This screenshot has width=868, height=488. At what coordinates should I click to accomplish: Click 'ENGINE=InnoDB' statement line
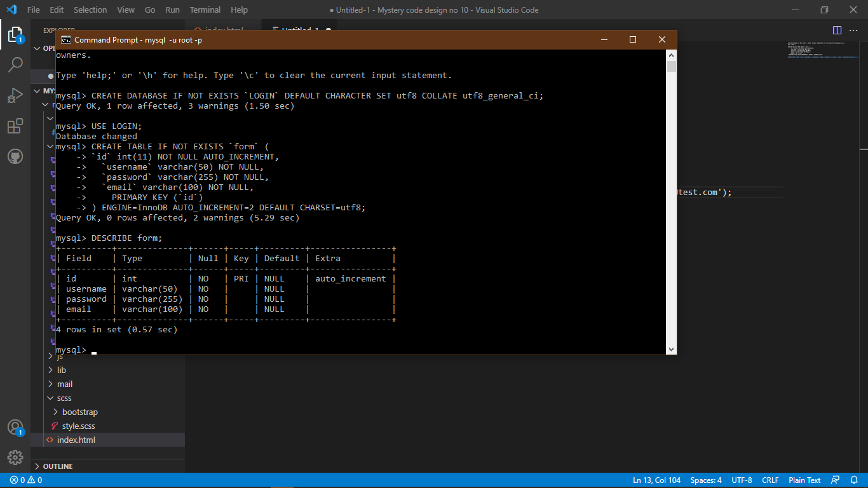[221, 208]
